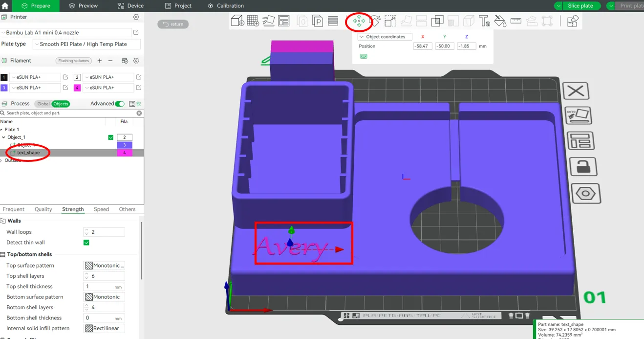Click the compare presets icon beside Advanced
644x339 pixels.
point(139,104)
